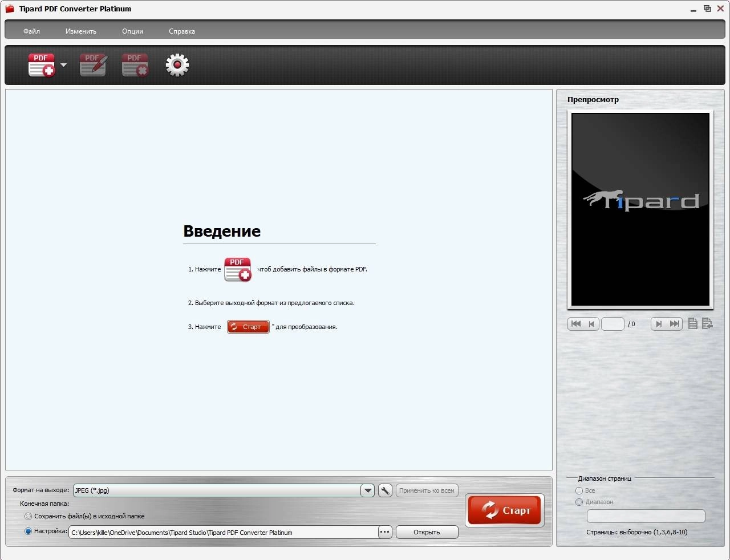Screen dimensions: 730x560
Task: Go to next page in preview
Action: [x=659, y=324]
